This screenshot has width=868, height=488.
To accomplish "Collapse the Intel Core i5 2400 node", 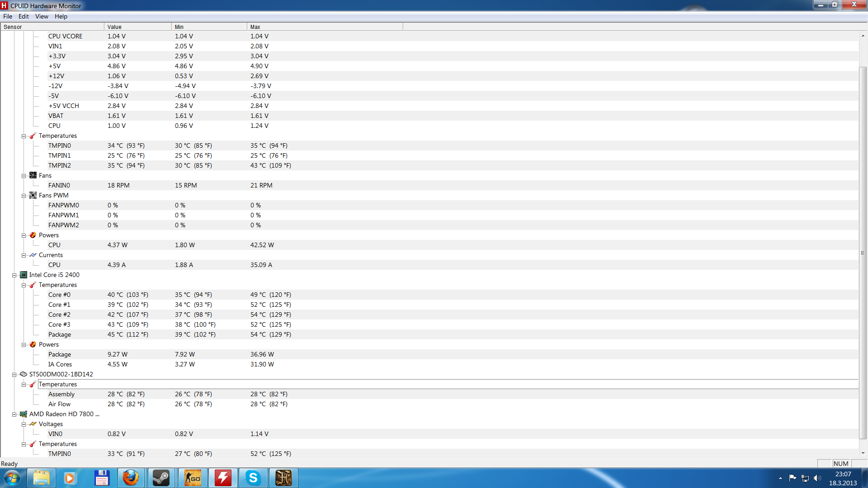I will point(14,275).
